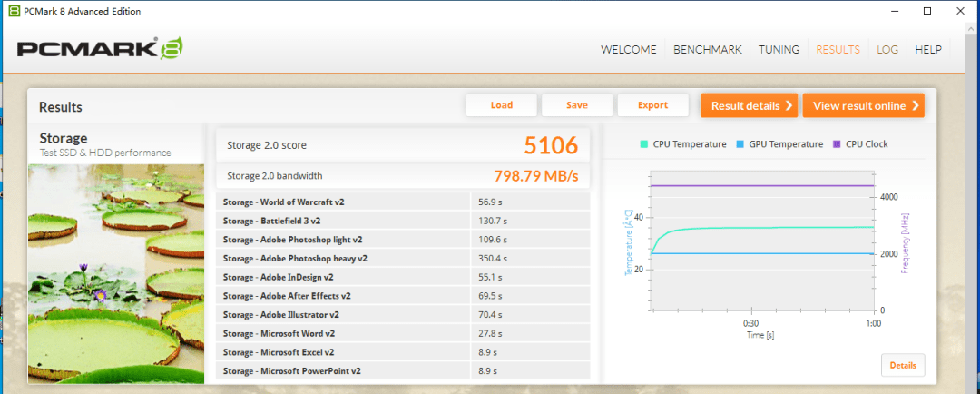Open the WELCOME tab
This screenshot has width=980, height=394.
(x=629, y=50)
